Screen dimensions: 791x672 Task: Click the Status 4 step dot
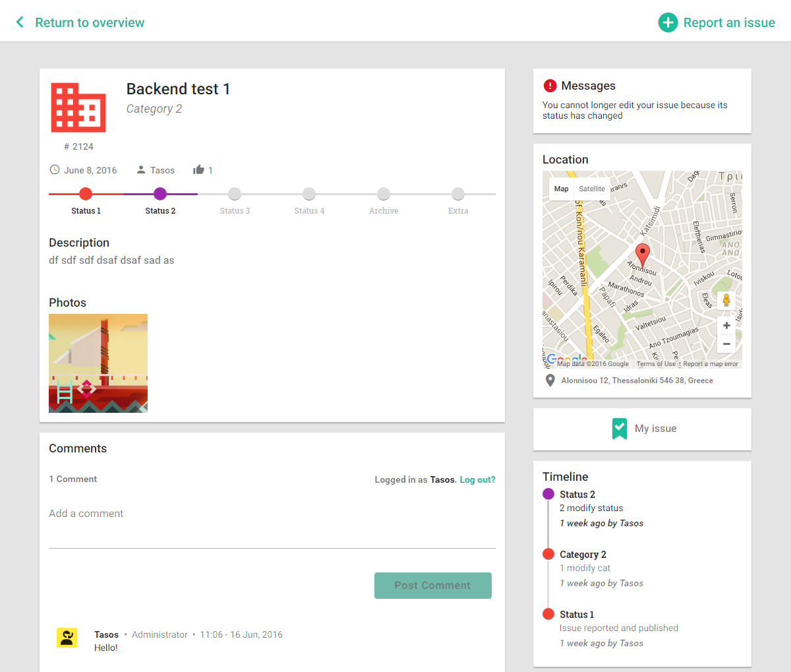(309, 194)
